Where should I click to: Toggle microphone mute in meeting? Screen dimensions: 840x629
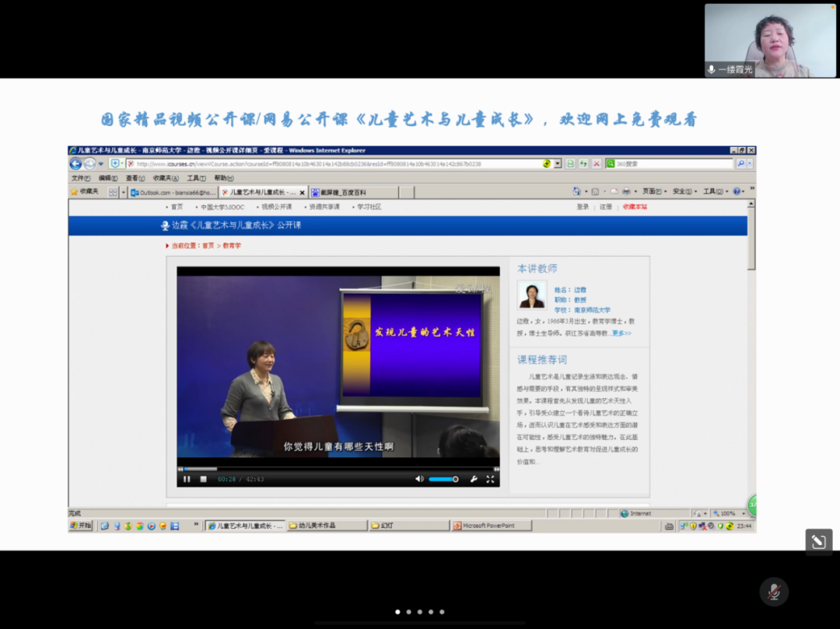774,592
